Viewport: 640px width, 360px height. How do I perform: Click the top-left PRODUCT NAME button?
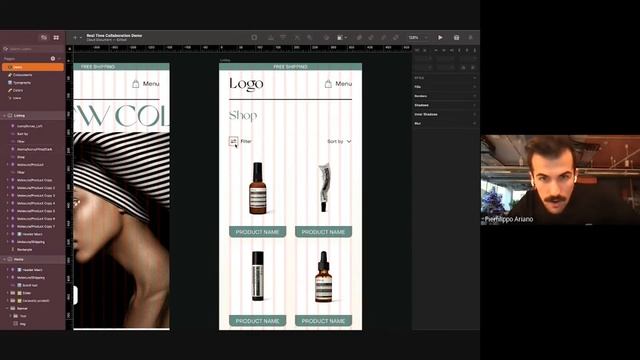click(x=258, y=232)
